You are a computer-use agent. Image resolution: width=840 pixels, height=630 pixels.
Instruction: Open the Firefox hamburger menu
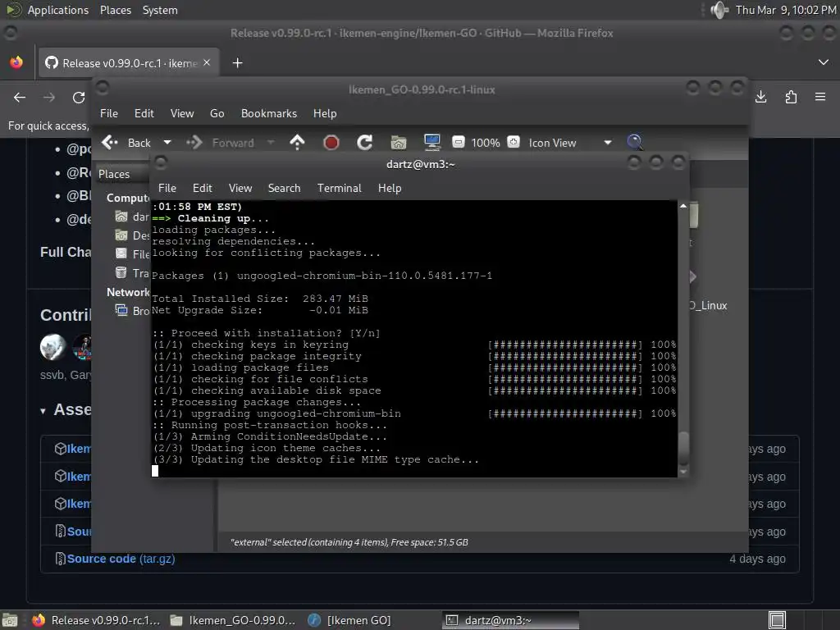(820, 97)
